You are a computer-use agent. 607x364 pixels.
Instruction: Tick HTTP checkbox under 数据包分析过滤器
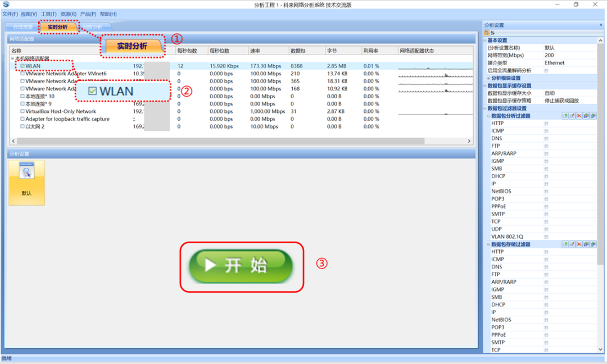tap(546, 124)
